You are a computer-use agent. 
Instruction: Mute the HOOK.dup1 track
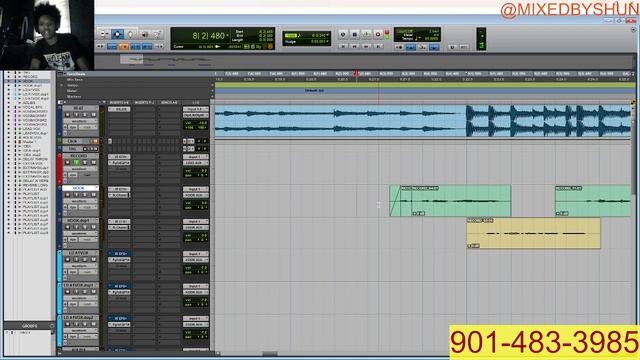tap(93, 227)
